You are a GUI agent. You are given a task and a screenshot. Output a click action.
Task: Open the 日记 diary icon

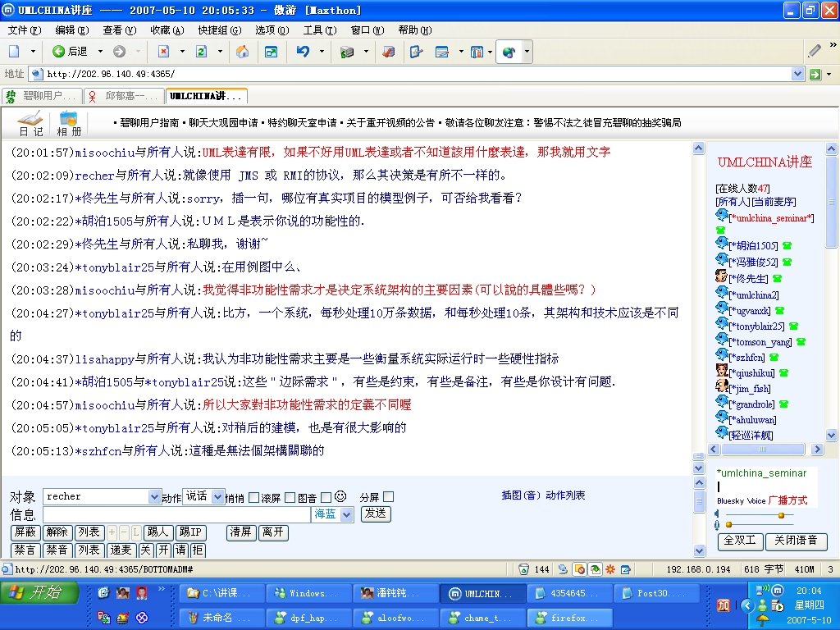pos(30,124)
